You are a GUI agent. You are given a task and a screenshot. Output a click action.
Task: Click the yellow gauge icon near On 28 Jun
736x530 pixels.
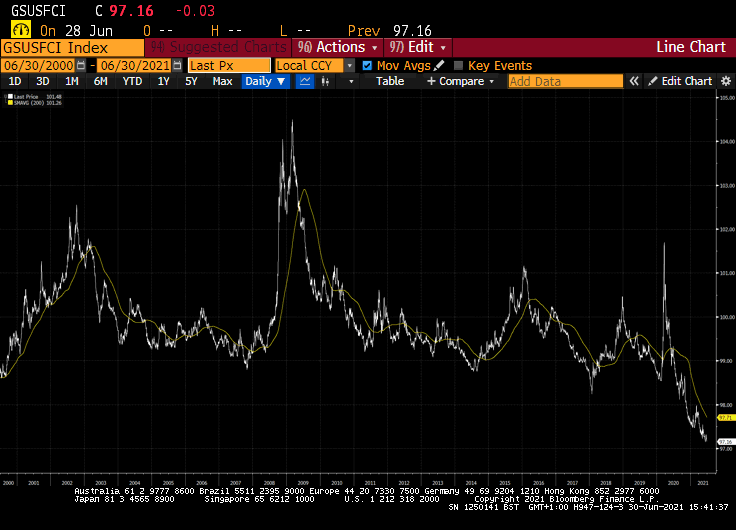(x=21, y=30)
